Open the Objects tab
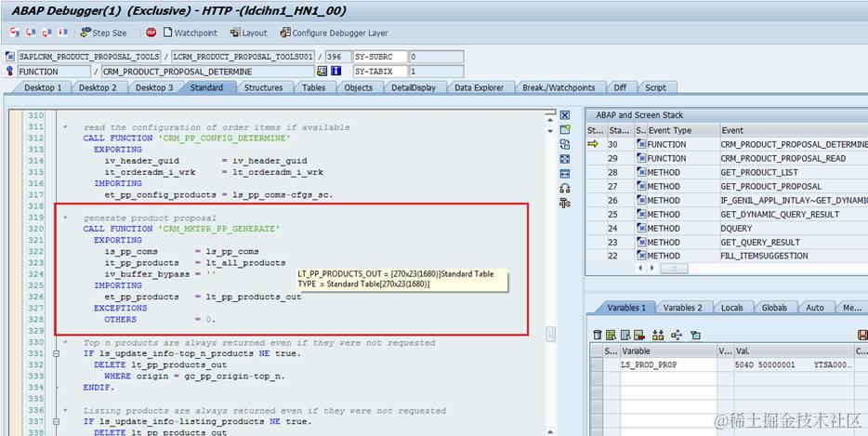The width and height of the screenshot is (868, 436). click(x=358, y=87)
